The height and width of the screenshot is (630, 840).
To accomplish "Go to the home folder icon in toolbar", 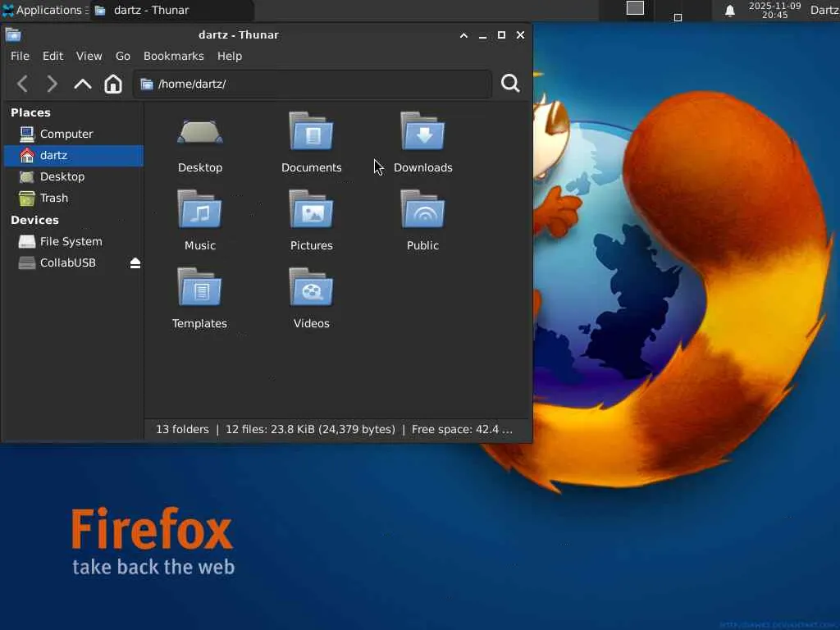I will tap(113, 84).
